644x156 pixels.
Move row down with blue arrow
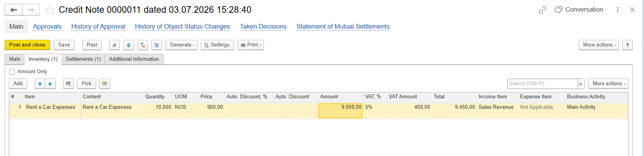tap(50, 84)
